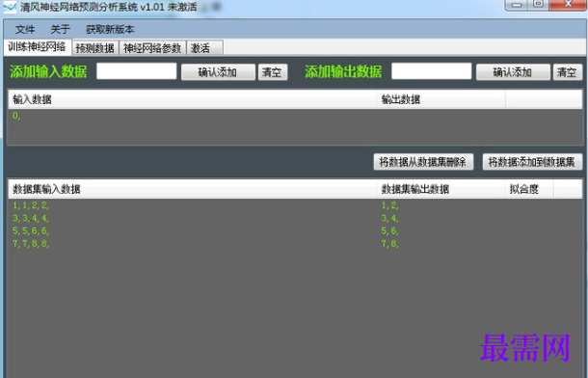This screenshot has width=588, height=378.
Task: Click 清空 next to input data field
Action: click(x=273, y=72)
